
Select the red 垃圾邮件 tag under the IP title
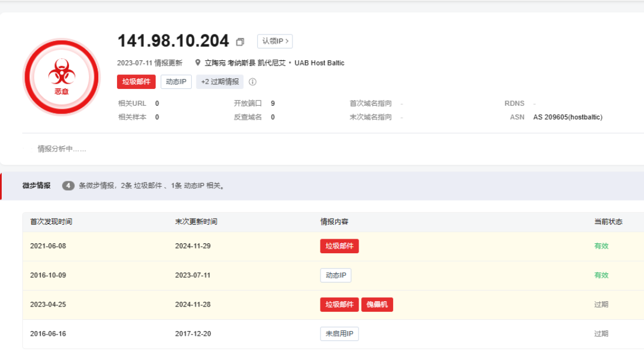pos(136,82)
